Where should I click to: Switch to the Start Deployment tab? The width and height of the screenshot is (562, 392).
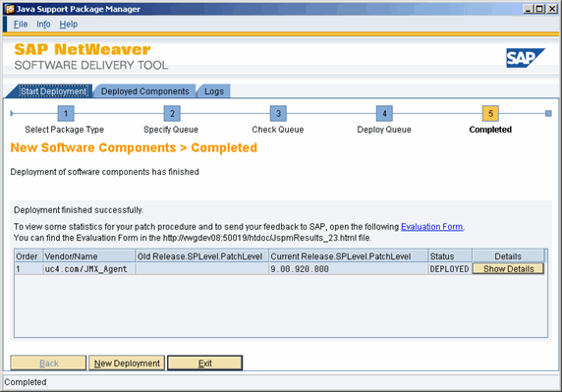click(x=53, y=91)
